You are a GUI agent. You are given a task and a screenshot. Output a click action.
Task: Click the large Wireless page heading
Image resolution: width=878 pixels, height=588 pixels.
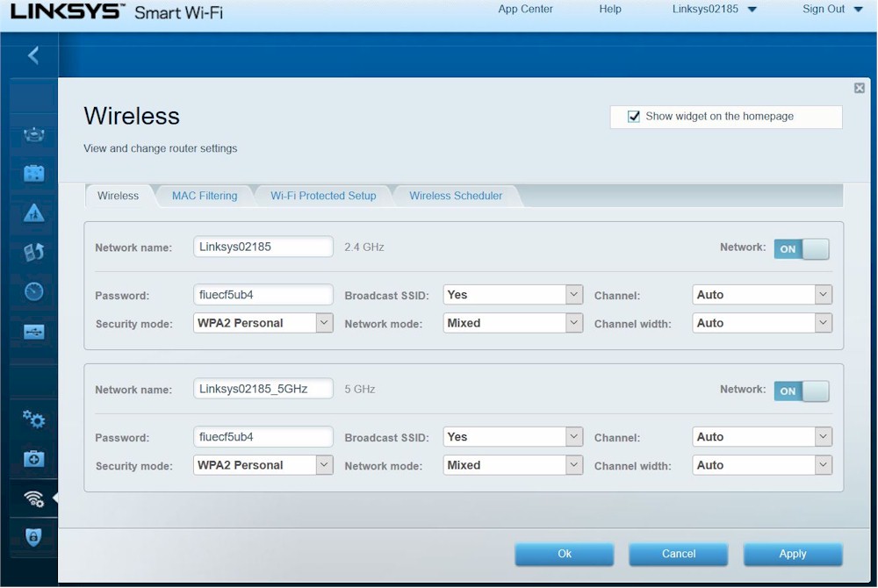[132, 116]
